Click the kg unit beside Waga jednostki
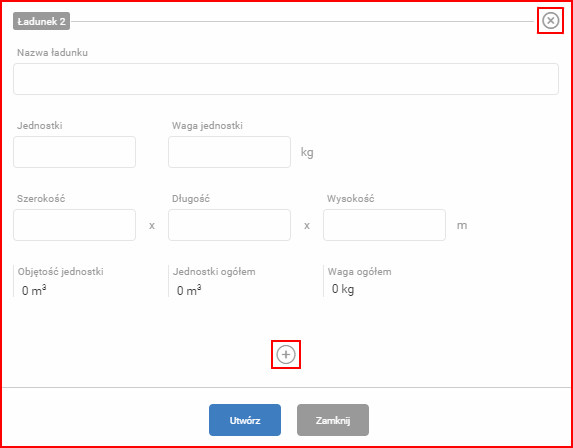 click(307, 152)
